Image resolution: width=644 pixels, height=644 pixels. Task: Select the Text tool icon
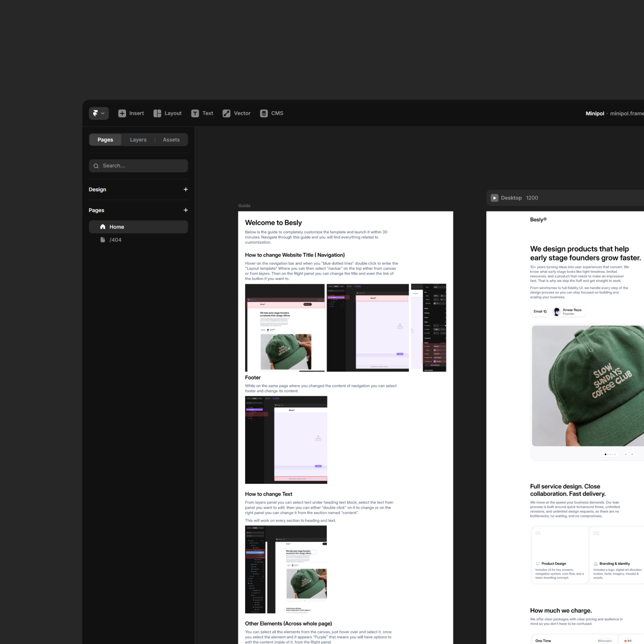195,113
